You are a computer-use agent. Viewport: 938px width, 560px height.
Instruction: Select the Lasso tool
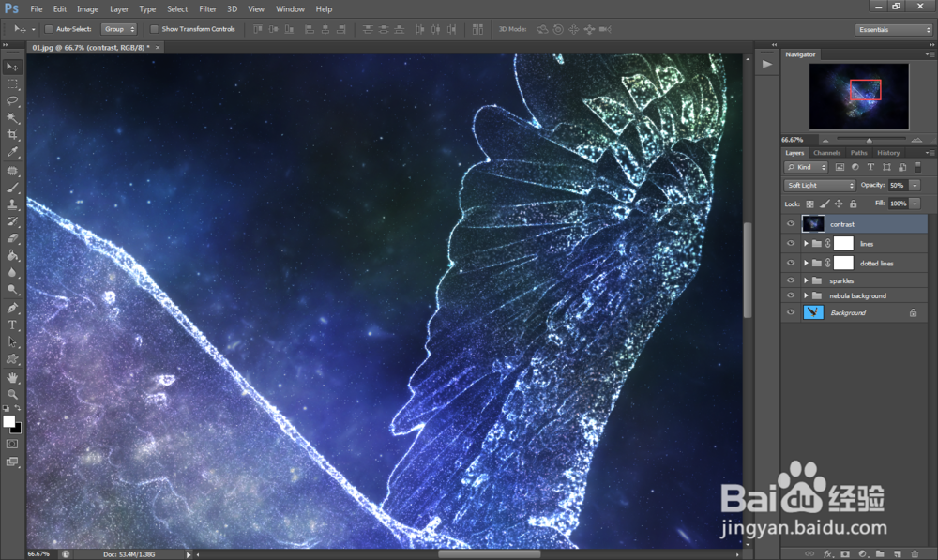point(12,101)
